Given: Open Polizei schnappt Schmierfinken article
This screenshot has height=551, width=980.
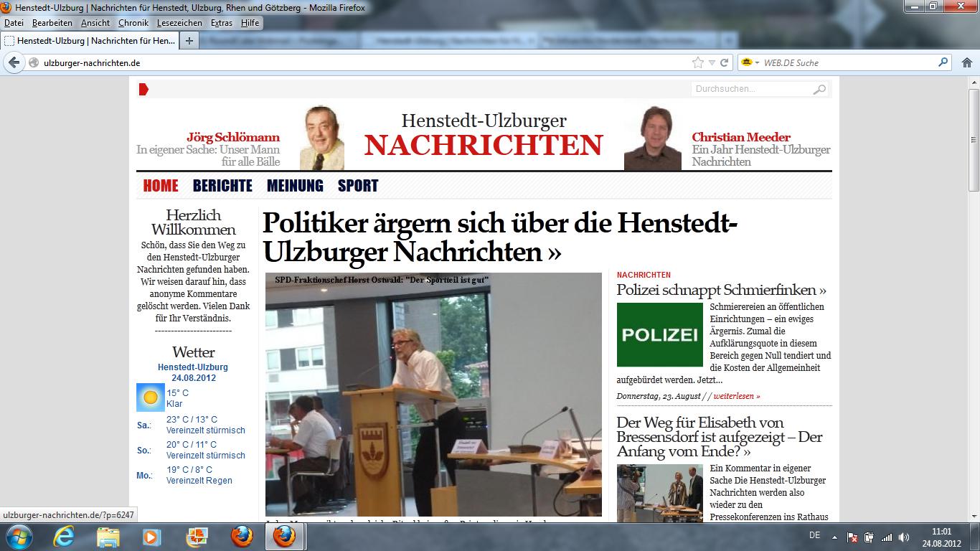Looking at the screenshot, I should click(x=721, y=290).
